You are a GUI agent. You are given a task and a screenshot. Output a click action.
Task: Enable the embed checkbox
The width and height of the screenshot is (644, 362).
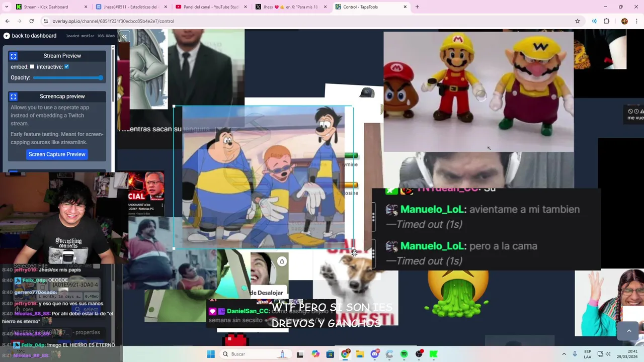coord(32,67)
